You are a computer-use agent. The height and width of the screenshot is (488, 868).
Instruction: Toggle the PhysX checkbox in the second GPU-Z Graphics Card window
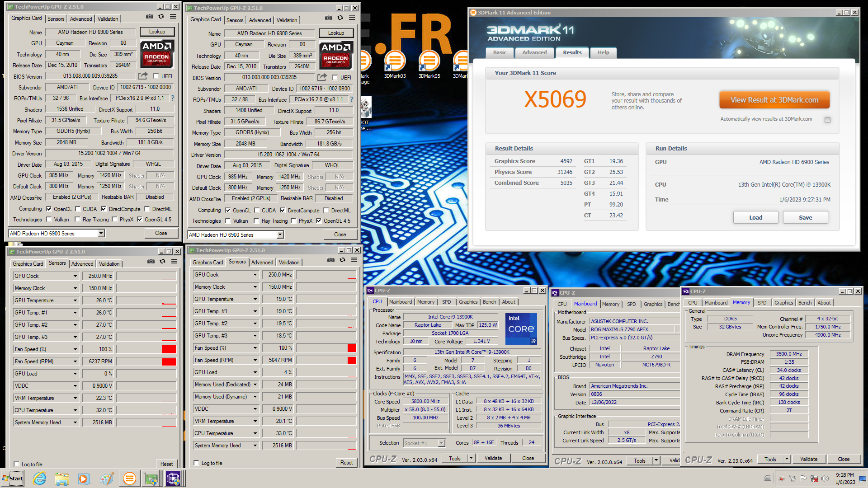click(x=293, y=221)
